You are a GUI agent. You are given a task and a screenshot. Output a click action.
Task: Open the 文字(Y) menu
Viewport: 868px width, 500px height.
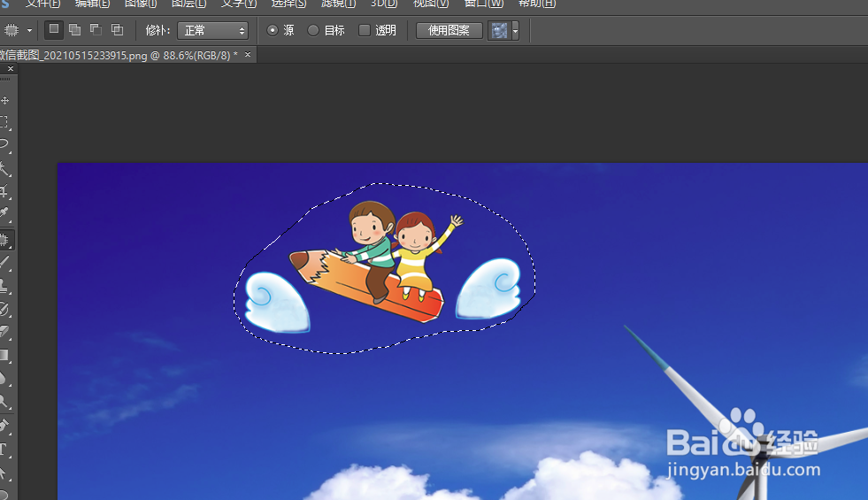(239, 4)
